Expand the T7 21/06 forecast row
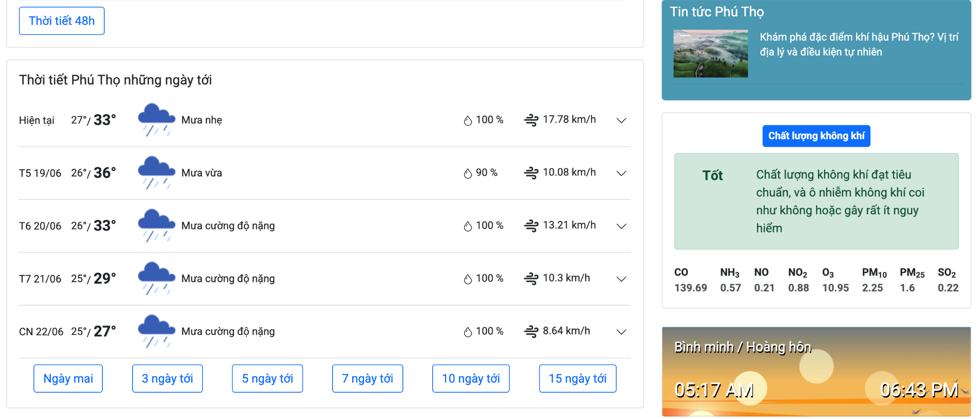980x419 pixels. tap(621, 279)
